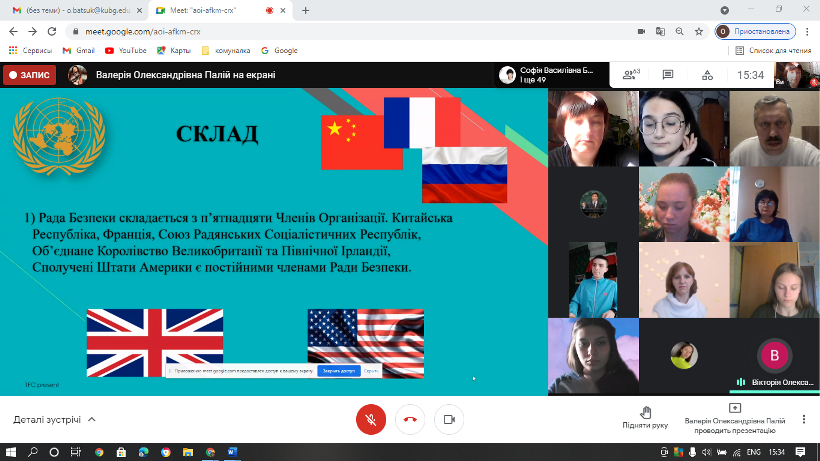Open the Карты bookmark
Screen dimensions: 820x461
174,51
